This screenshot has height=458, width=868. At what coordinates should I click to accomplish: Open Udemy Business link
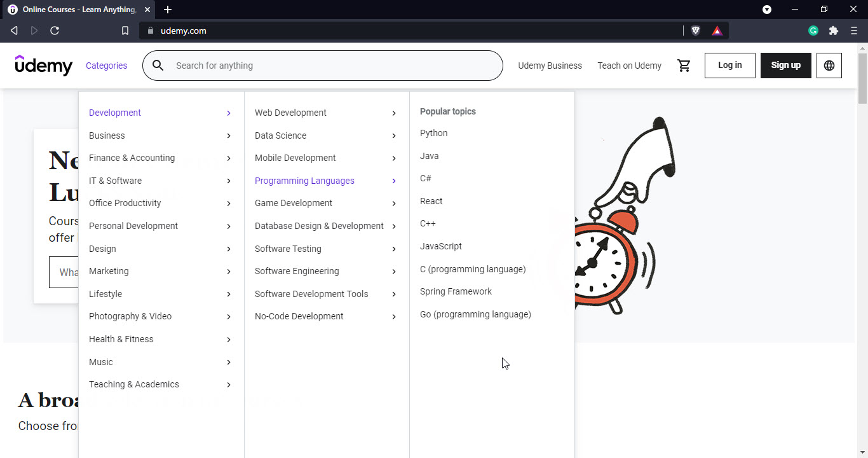click(x=550, y=66)
